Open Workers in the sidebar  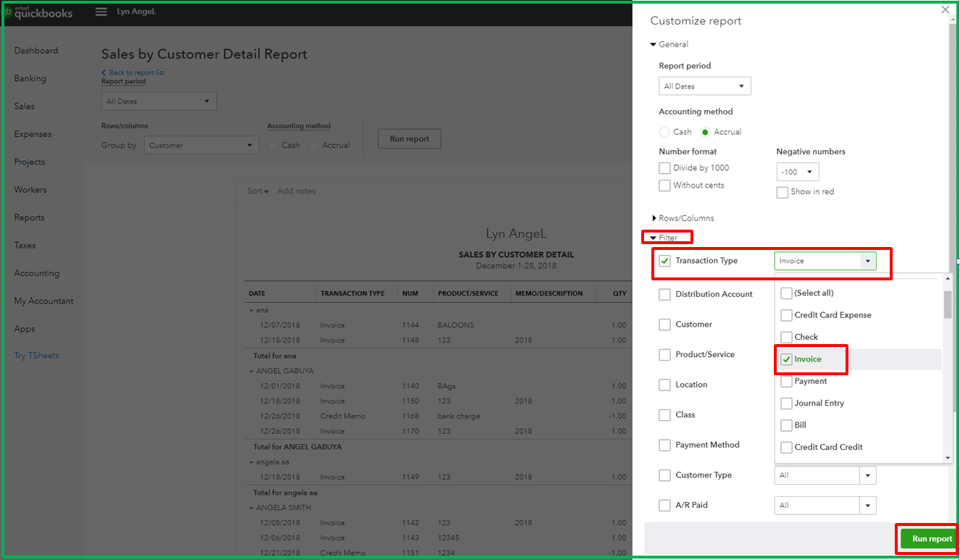(x=30, y=190)
